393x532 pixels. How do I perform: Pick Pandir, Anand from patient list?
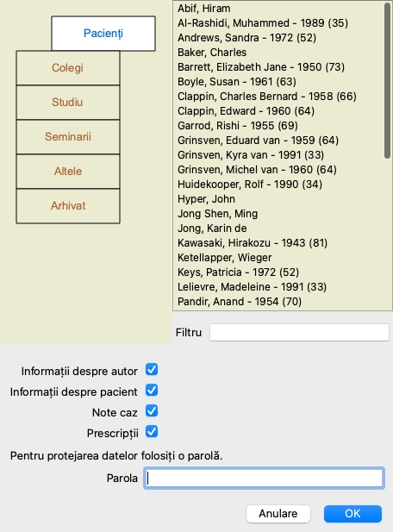click(x=240, y=302)
